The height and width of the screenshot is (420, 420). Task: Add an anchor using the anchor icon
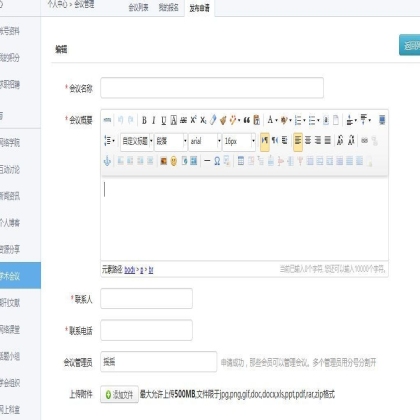coord(107,161)
